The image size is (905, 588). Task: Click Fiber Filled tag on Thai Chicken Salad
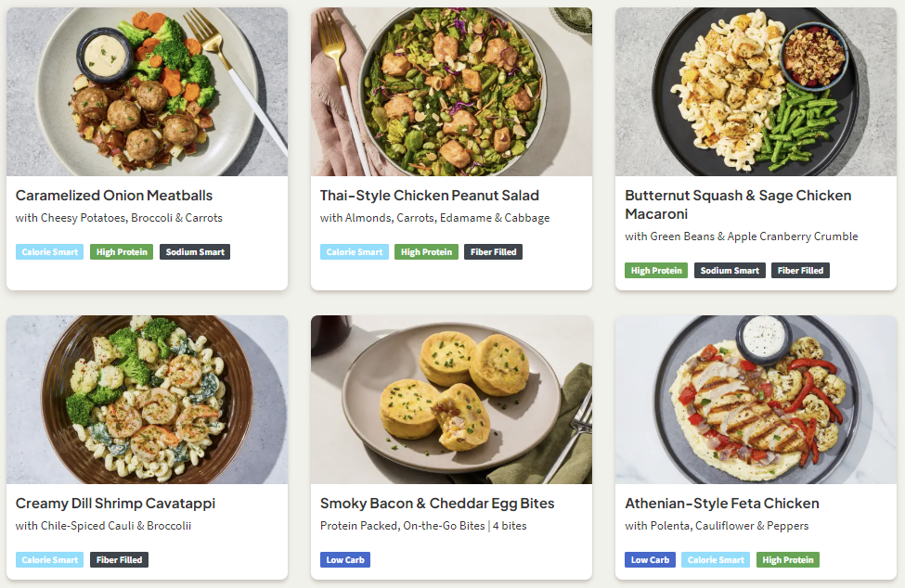(x=493, y=252)
